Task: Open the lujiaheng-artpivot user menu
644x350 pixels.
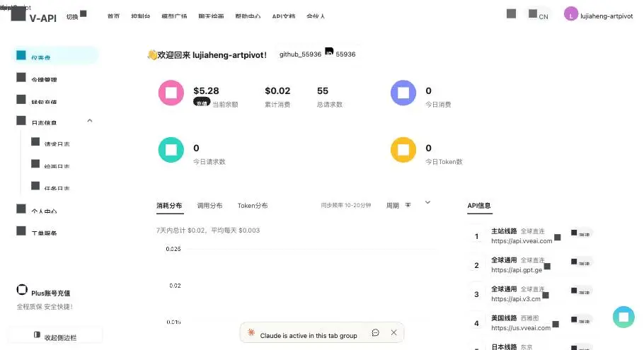Action: (x=598, y=14)
